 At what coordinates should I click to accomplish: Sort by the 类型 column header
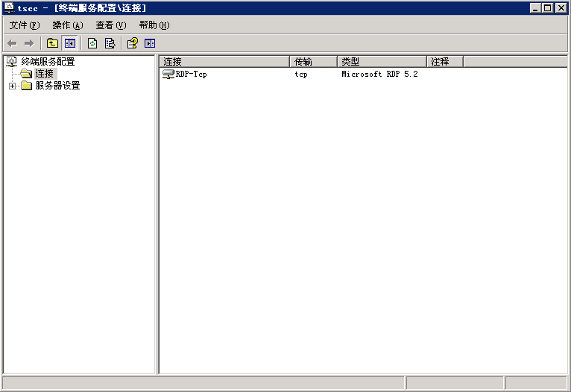[x=382, y=62]
